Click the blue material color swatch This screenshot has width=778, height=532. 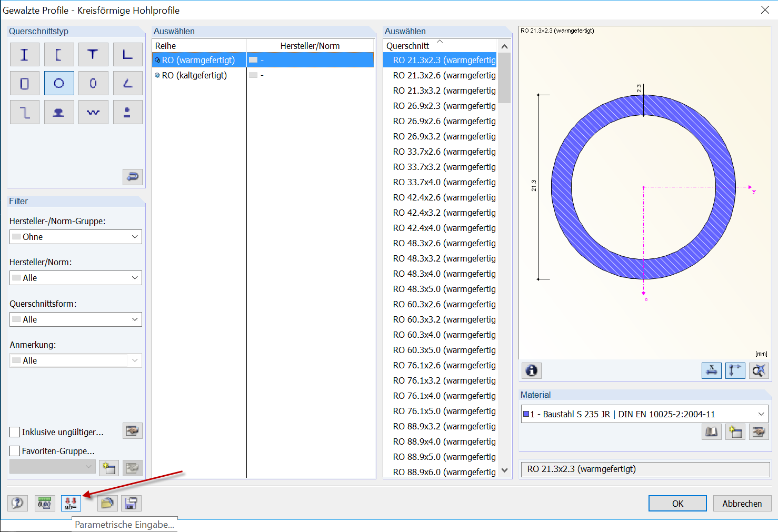[526, 414]
